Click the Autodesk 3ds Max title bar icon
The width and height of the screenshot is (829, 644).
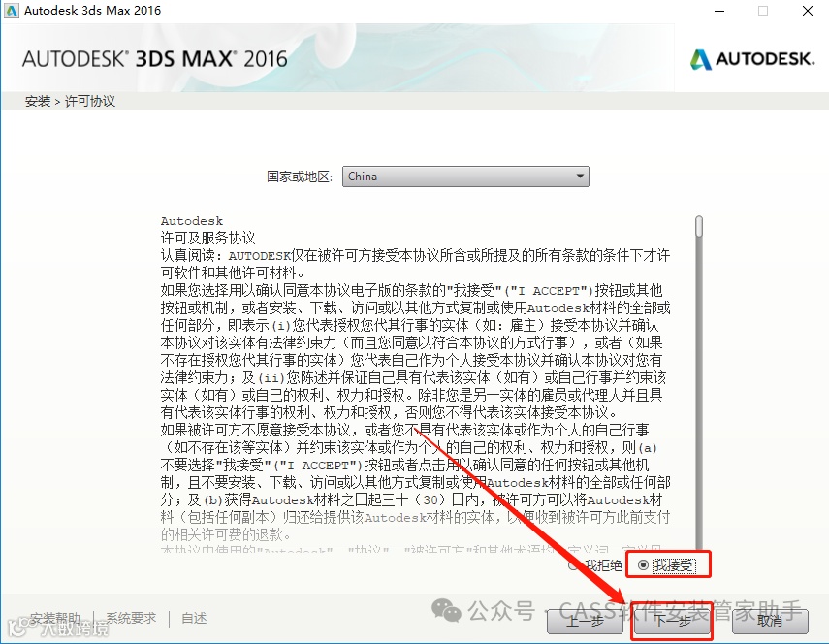tap(11, 11)
